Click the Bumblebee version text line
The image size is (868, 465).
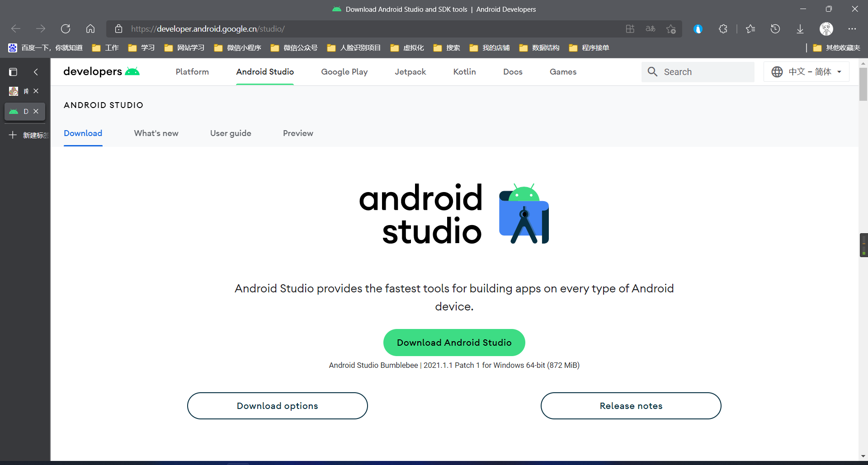454,365
